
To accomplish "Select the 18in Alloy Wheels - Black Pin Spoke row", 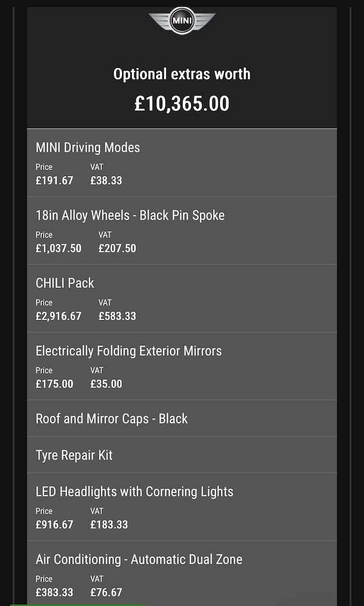I will [x=130, y=216].
